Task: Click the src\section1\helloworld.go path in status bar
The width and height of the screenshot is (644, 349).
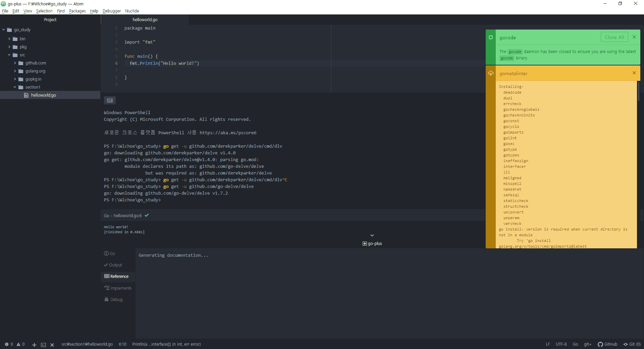Action: tap(87, 344)
